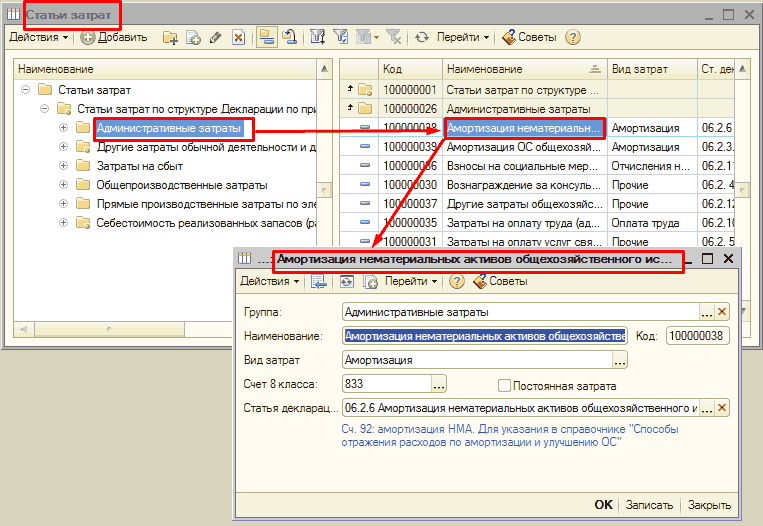Enable the Постоянная затрата checkbox
The image size is (763, 526).
(505, 385)
